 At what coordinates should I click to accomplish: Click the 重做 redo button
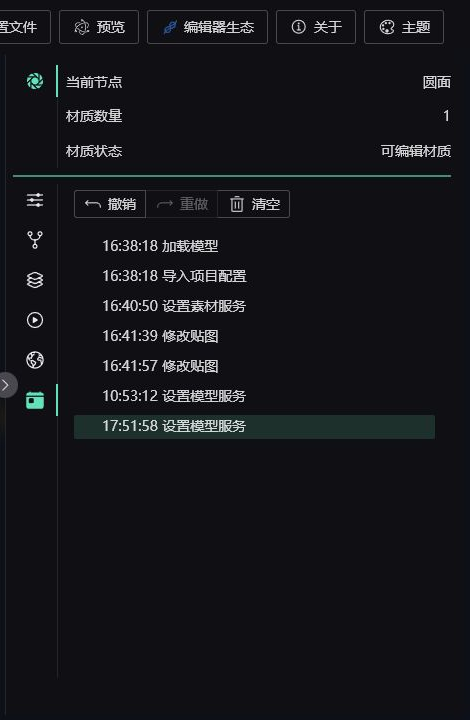[182, 204]
